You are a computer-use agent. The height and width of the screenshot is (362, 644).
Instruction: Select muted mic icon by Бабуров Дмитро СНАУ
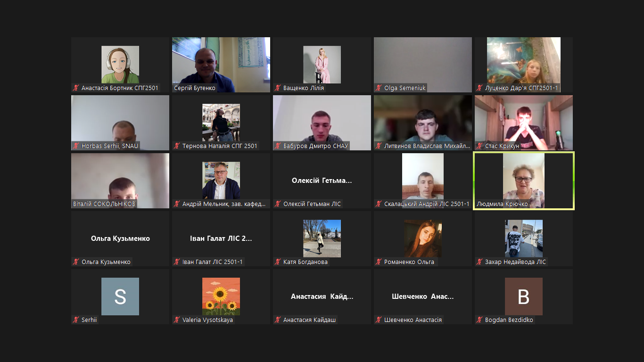coord(278,146)
